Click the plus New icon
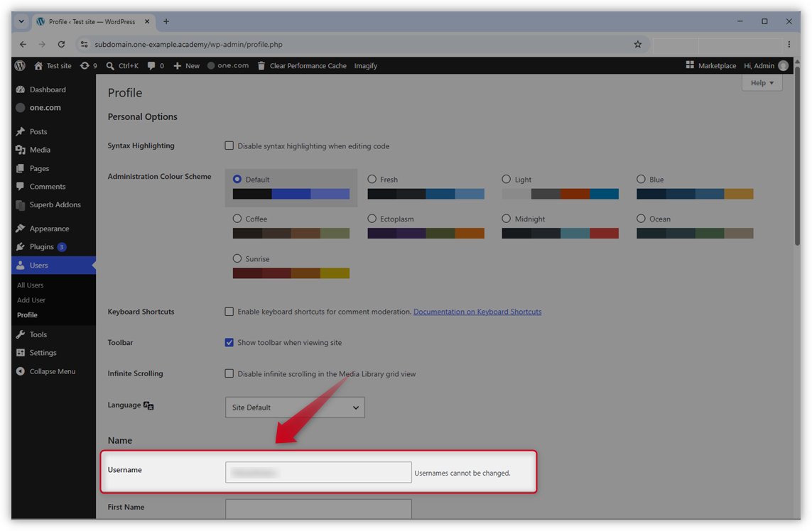 coord(177,66)
